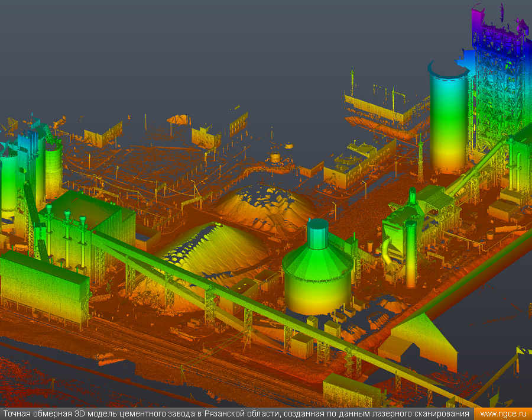Select the tall cyan-green cylindrical silo
Screen dimensions: 532x420
pos(449,118)
